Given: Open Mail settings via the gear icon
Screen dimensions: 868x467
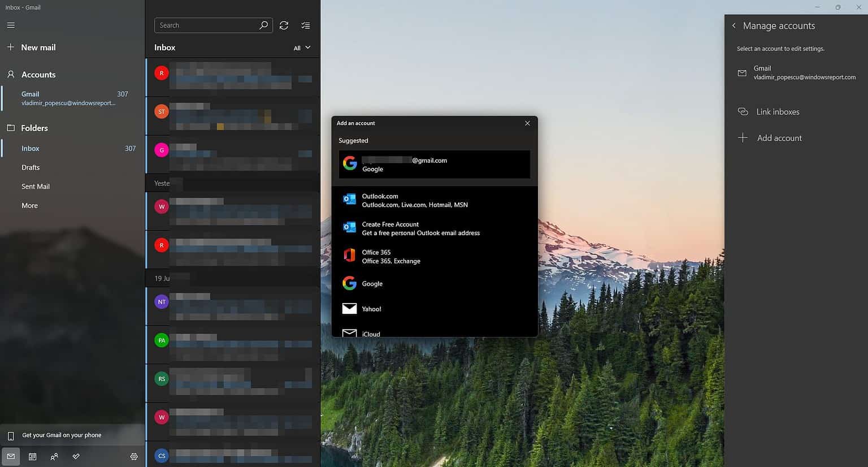Looking at the screenshot, I should [x=134, y=456].
